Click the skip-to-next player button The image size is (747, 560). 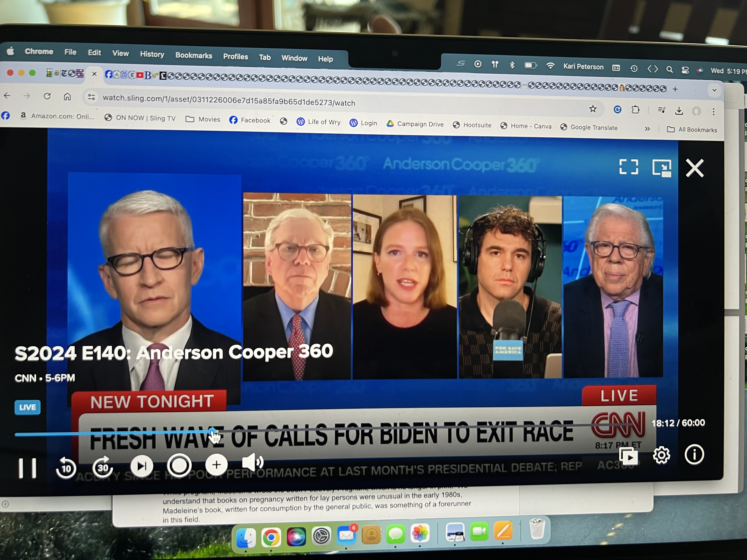pos(142,466)
